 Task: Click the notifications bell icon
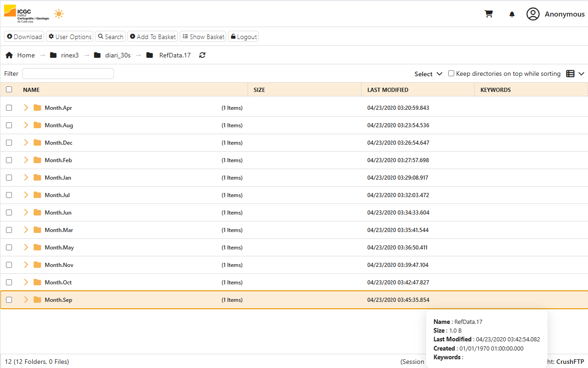coord(512,14)
